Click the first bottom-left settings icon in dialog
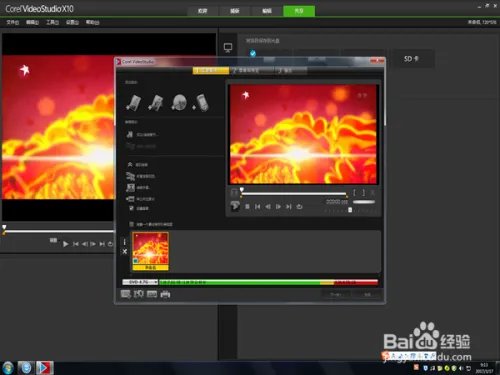Viewport: 500px width, 375px height. pos(125,294)
